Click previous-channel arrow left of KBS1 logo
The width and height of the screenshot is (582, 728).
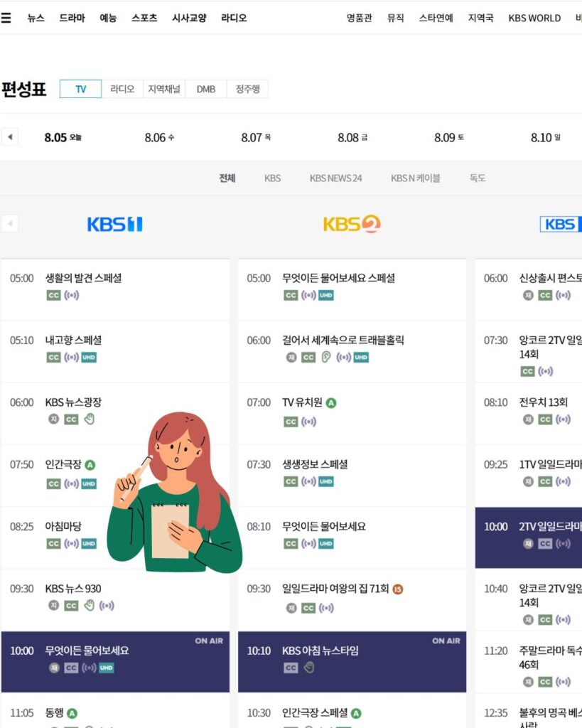10,224
